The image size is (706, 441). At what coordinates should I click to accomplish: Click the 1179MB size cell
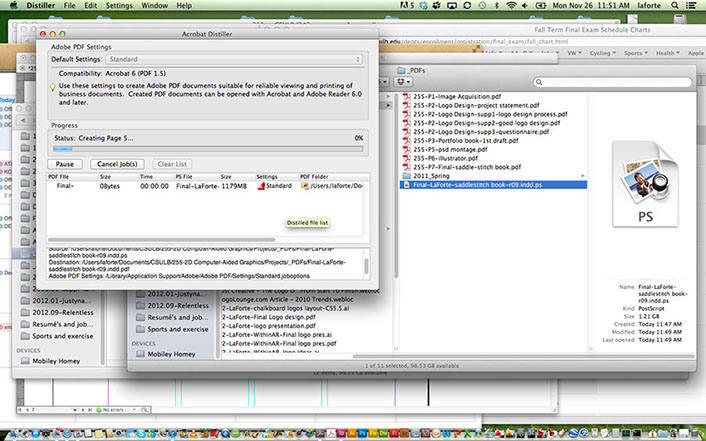tap(234, 186)
